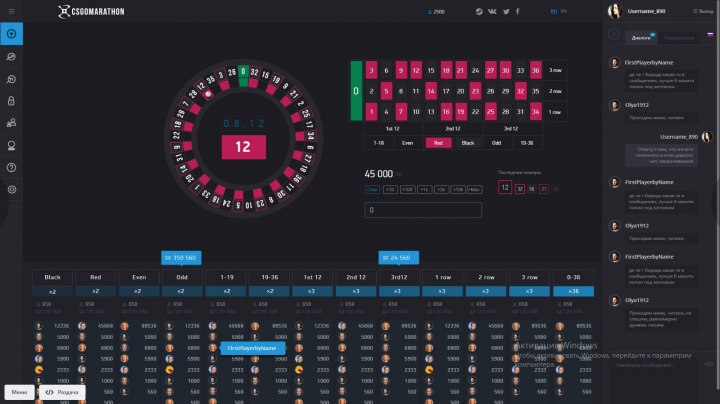This screenshot has height=404, width=720.
Task: Open the Black bets column header
Action: [x=52, y=277]
